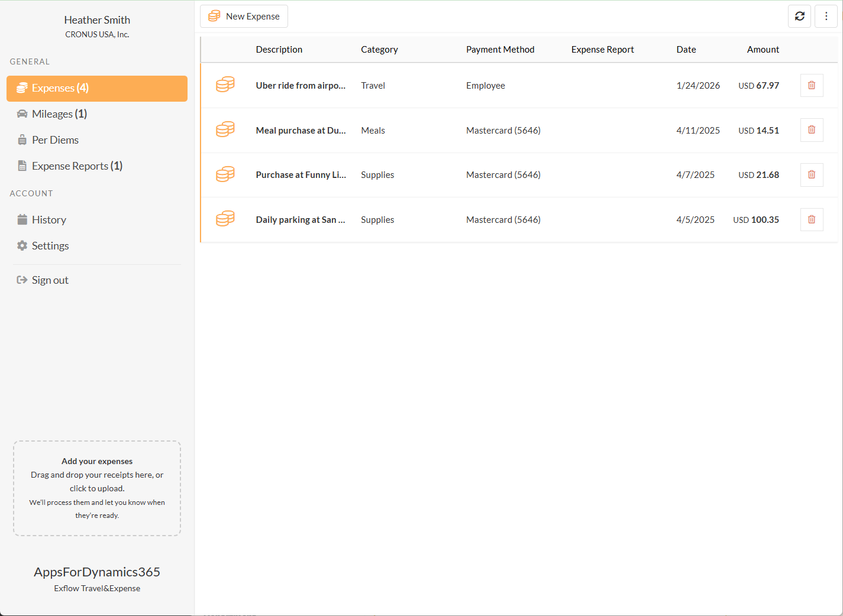This screenshot has height=616, width=843.
Task: Sort by the Date column header
Action: coord(686,50)
